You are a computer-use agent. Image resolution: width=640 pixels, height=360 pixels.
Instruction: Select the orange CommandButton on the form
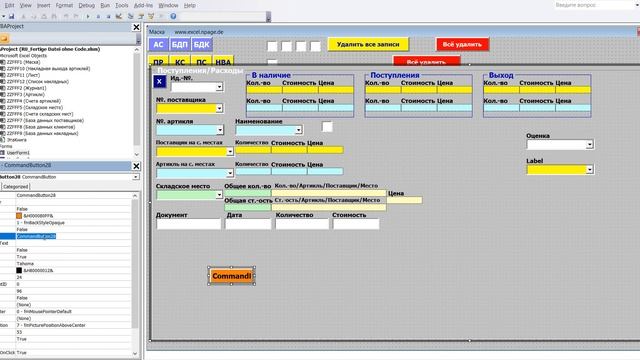pyautogui.click(x=231, y=276)
